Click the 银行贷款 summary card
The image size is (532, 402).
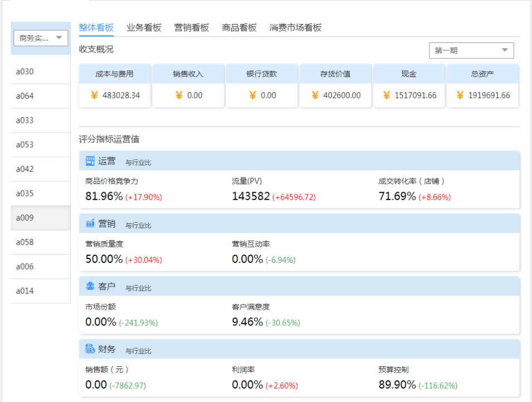[262, 85]
